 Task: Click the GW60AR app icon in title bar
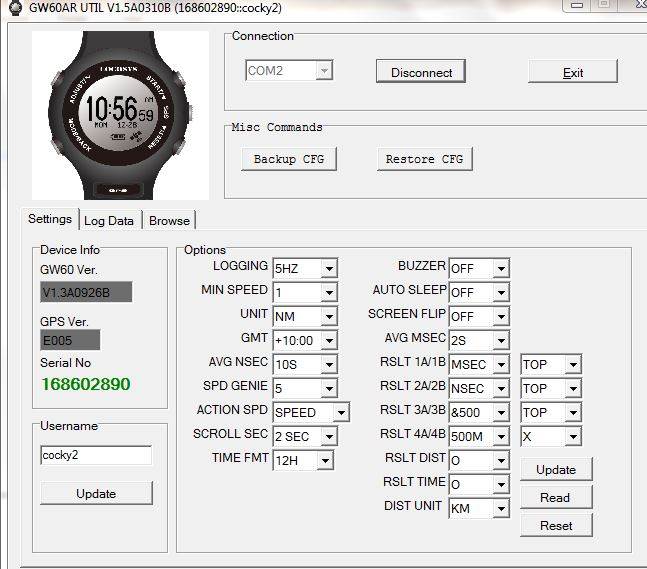(13, 7)
